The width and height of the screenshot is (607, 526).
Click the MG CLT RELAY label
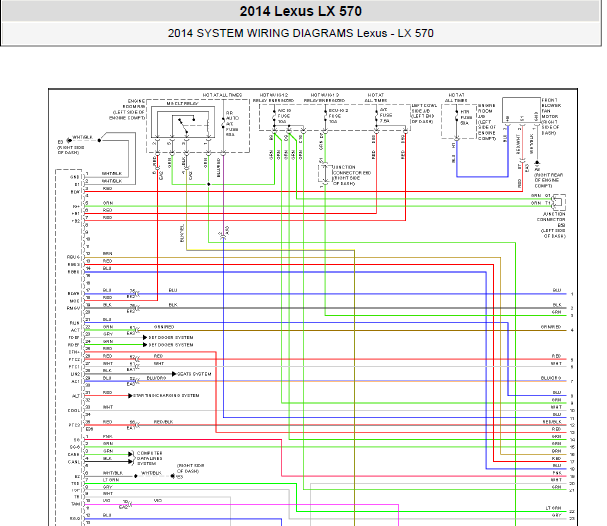click(182, 104)
